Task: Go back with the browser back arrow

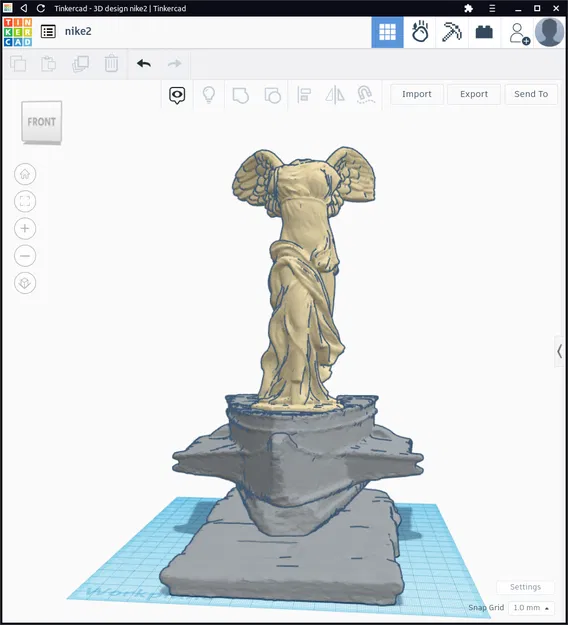Action: 24,8
